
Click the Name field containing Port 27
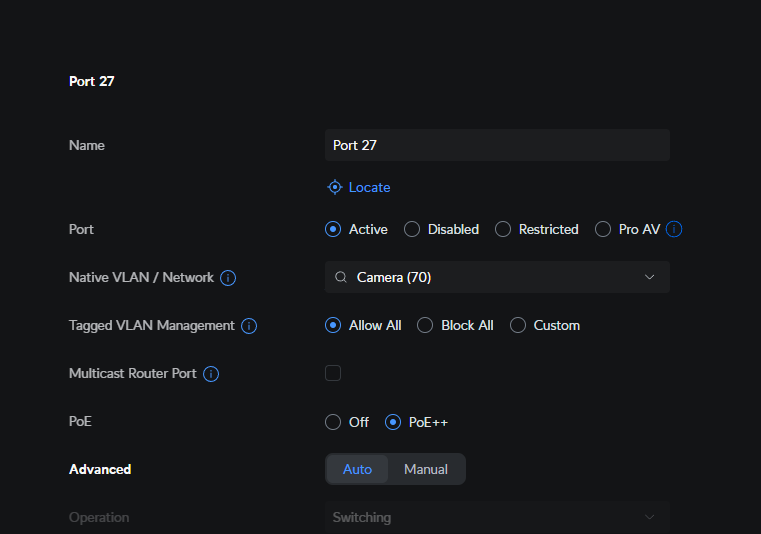(497, 145)
